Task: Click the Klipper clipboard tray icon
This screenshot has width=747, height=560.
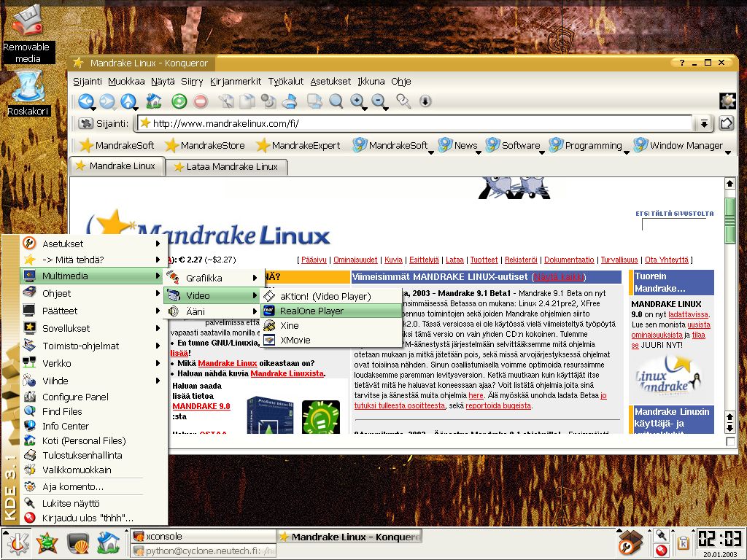Action: pos(684,542)
